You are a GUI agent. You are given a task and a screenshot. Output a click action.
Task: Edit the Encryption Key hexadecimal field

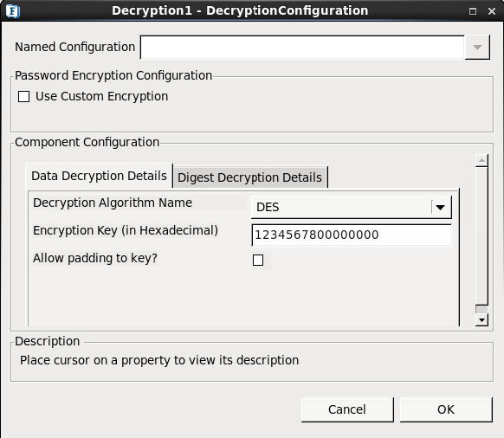352,235
